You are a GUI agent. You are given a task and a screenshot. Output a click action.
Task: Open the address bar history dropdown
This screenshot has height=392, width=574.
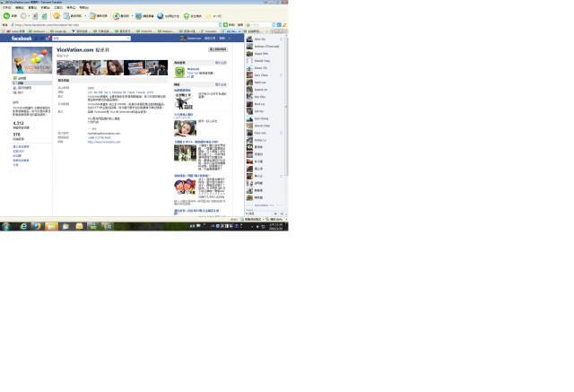[220, 24]
